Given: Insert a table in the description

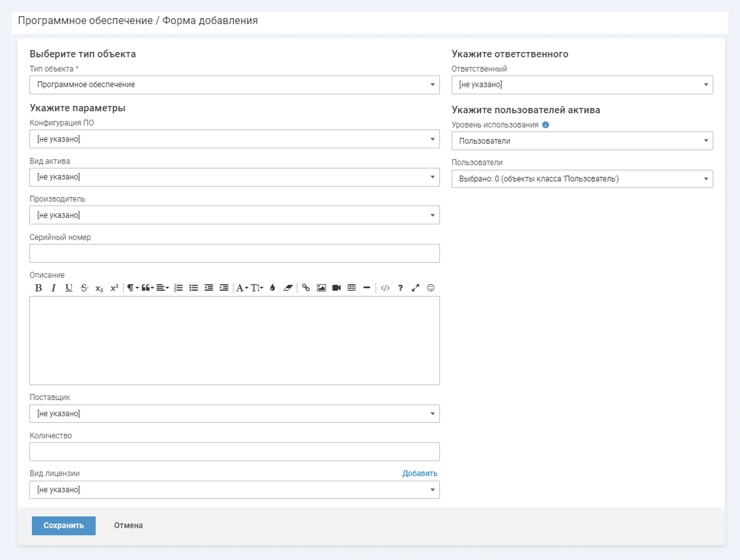Looking at the screenshot, I should [351, 288].
